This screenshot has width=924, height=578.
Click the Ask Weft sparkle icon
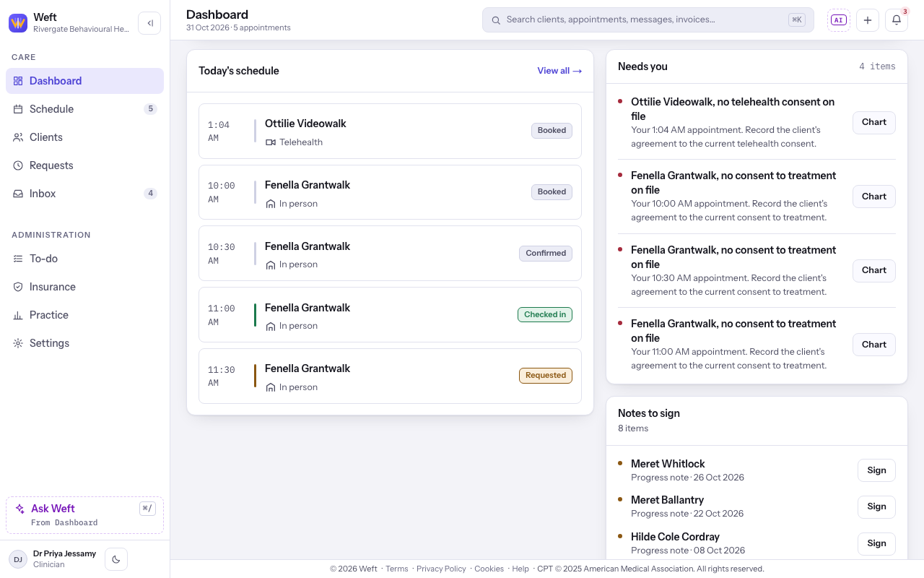pos(20,509)
